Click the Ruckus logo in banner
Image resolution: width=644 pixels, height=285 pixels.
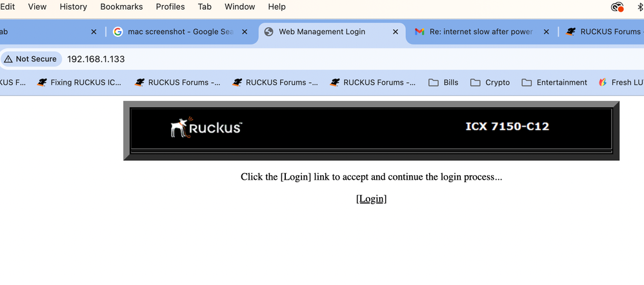(206, 127)
